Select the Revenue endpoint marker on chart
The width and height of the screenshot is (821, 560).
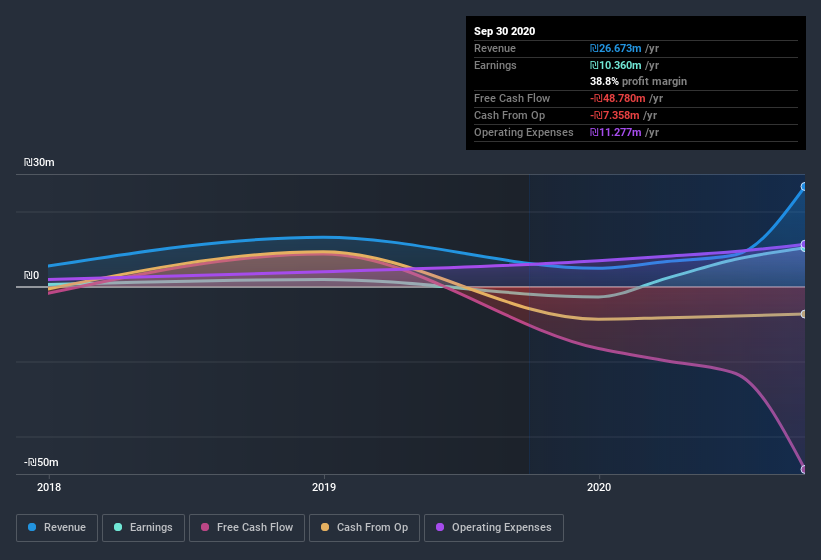coord(804,187)
